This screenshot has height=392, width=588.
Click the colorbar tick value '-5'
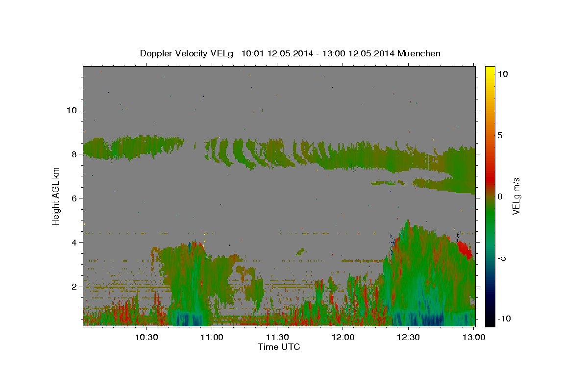coord(502,258)
